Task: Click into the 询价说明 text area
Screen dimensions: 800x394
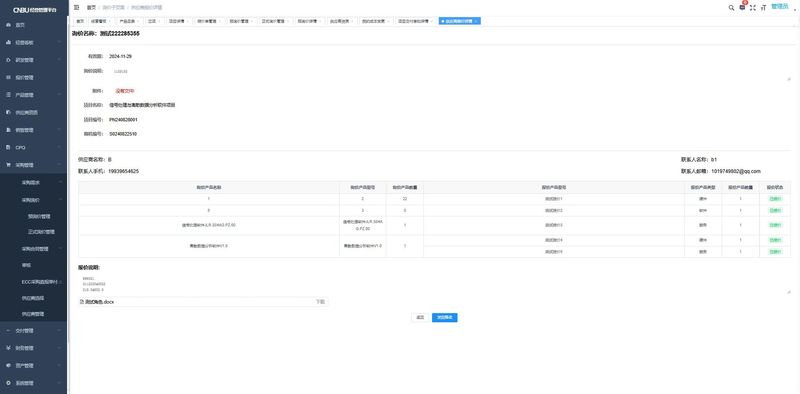Action: point(451,73)
